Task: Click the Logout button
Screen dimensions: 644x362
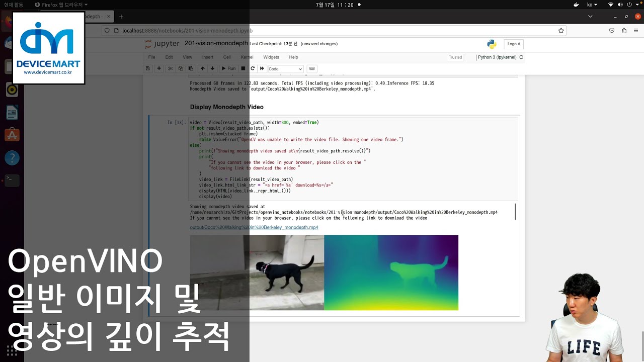Action: point(514,44)
